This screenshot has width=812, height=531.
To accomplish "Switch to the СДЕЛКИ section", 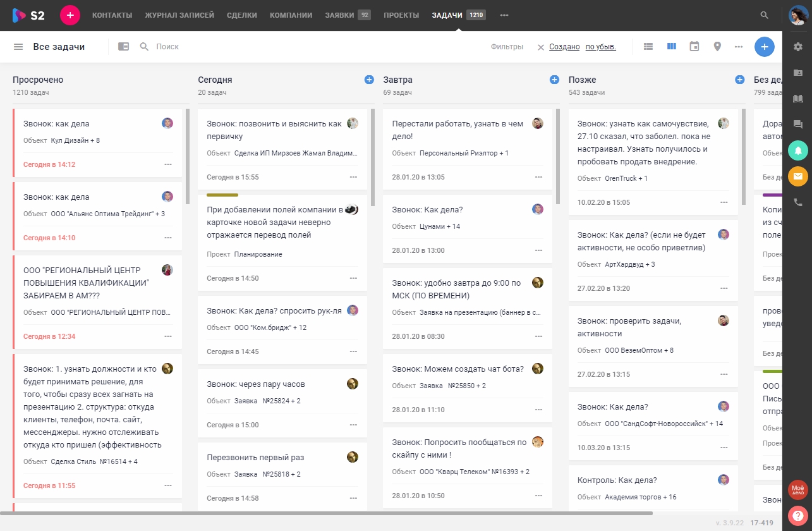I will point(241,14).
